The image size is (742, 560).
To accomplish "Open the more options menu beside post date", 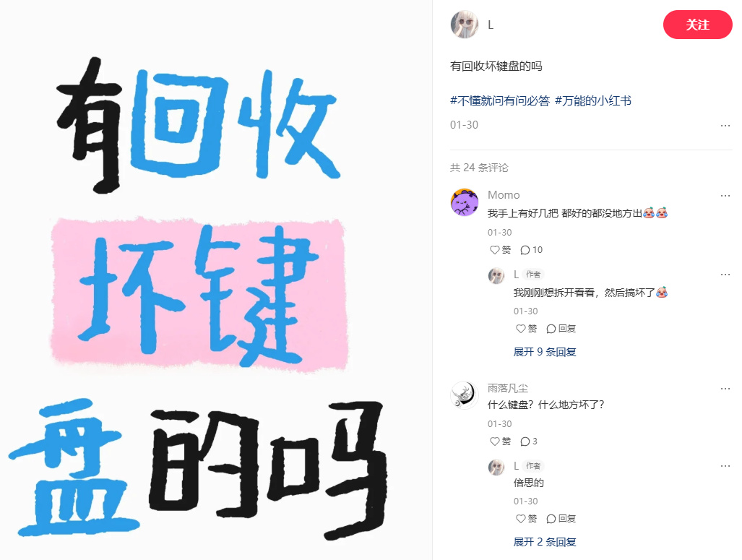I will [725, 126].
